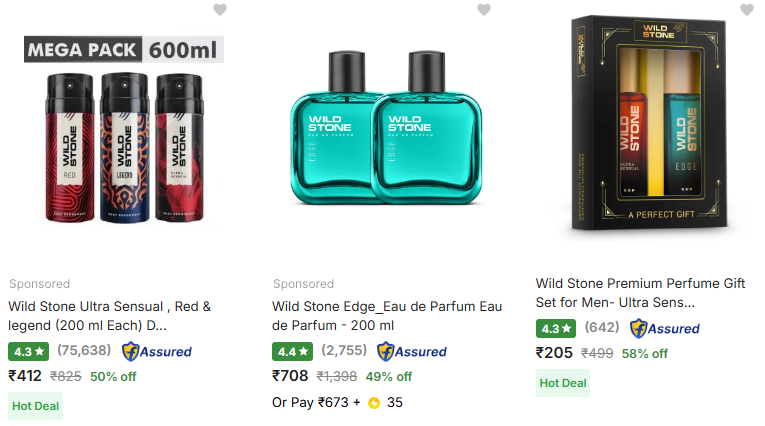Click the Assured badge beside 642 ratings

665,328
